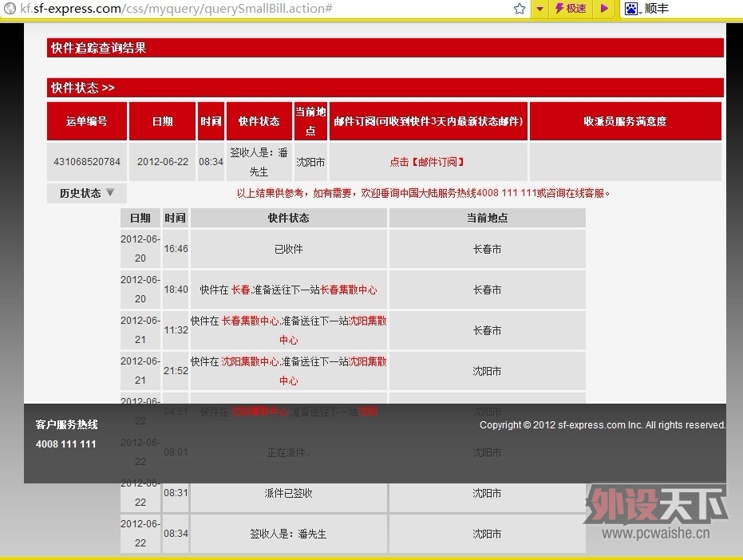This screenshot has width=743, height=560.
Task: Click the 当前地点 header in history table
Action: tap(487, 218)
